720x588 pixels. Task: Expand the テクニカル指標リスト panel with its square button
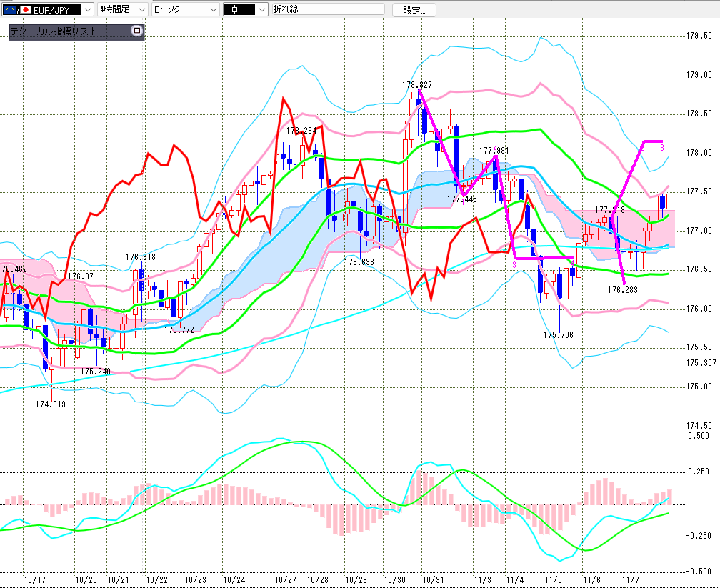pyautogui.click(x=137, y=31)
